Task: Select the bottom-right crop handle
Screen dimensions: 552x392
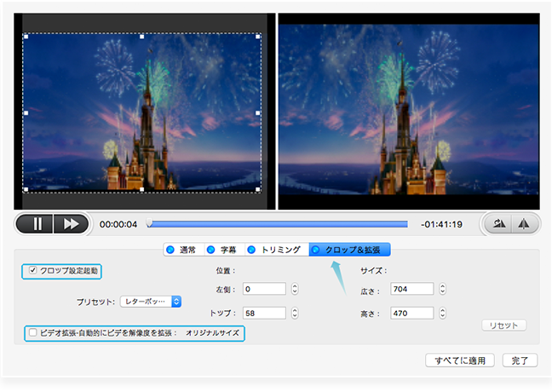Action: (x=258, y=189)
